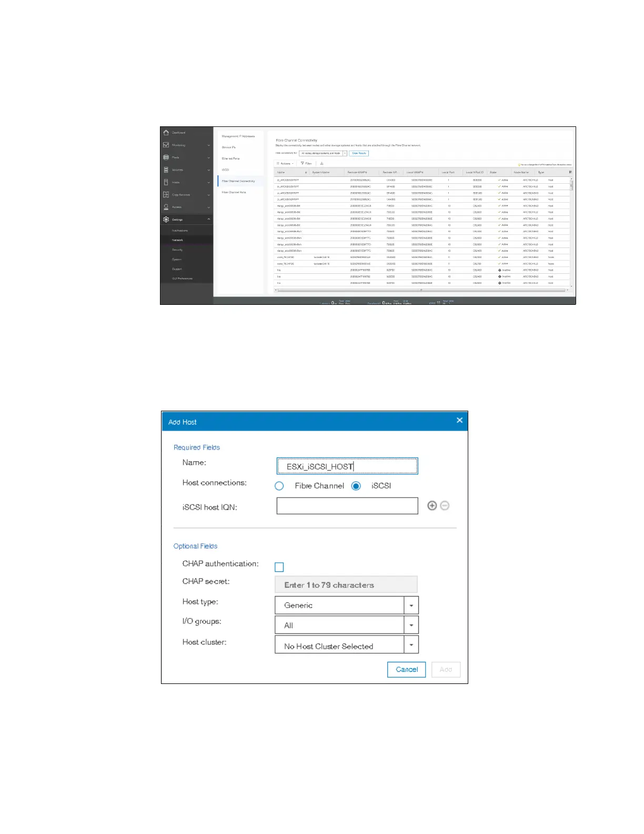
Task: Open Ethernet Ports page
Action: coord(230,158)
